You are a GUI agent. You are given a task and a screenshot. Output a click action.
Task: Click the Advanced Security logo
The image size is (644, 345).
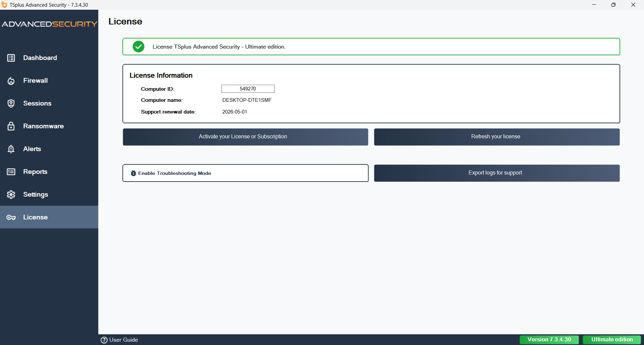point(49,24)
